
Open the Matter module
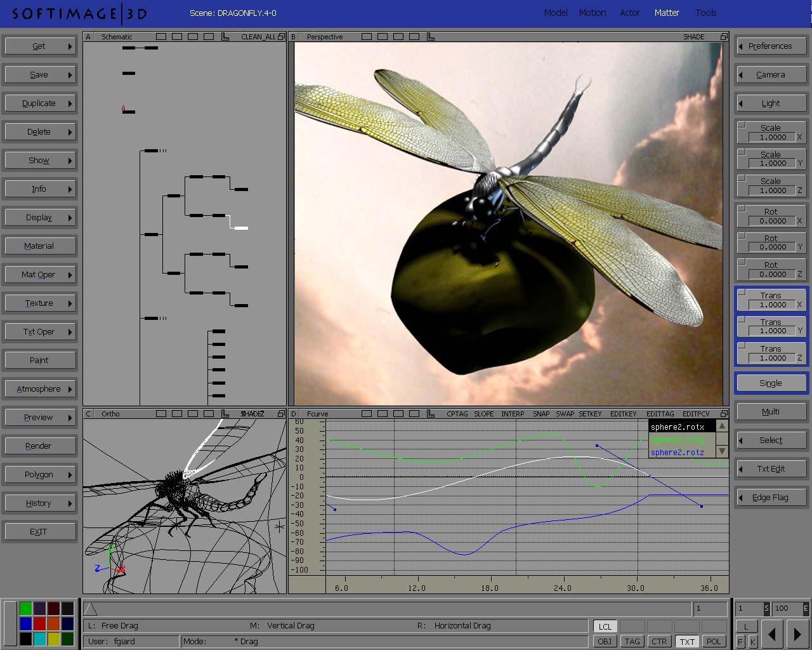click(666, 13)
